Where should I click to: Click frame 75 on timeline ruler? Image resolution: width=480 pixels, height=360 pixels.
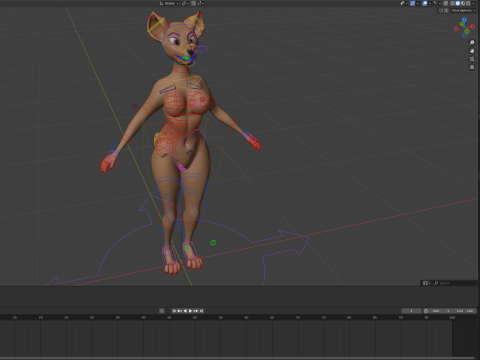tap(323, 318)
